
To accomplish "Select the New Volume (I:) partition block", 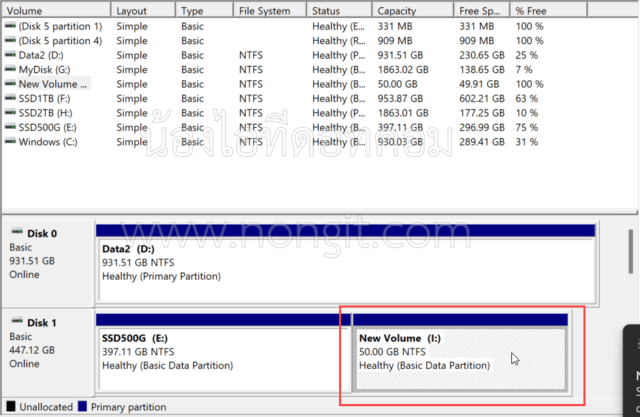I will 460,353.
